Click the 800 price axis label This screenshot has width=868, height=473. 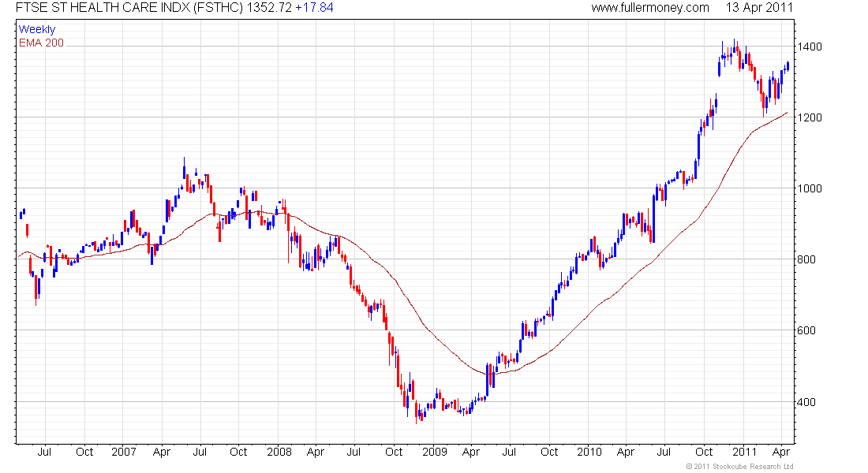[806, 259]
